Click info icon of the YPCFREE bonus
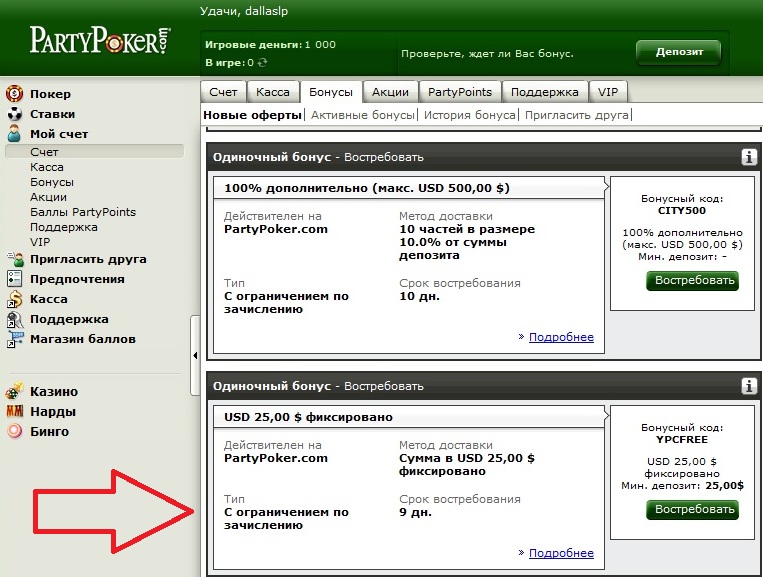 click(749, 386)
